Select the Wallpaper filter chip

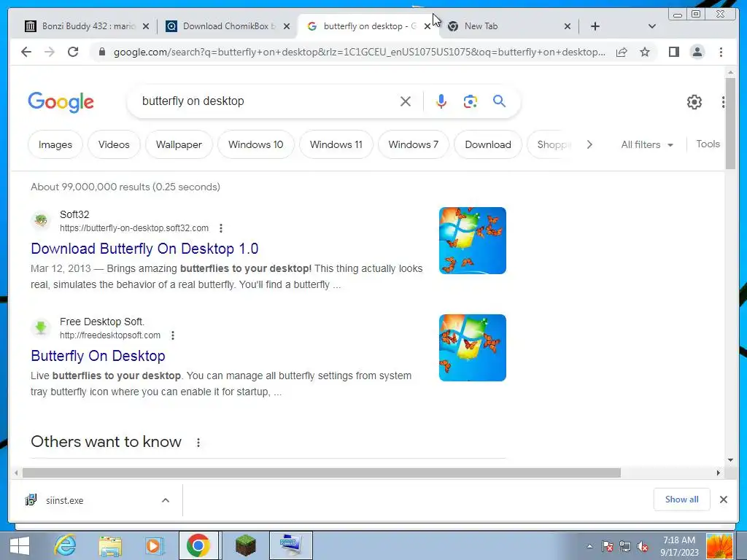[179, 144]
